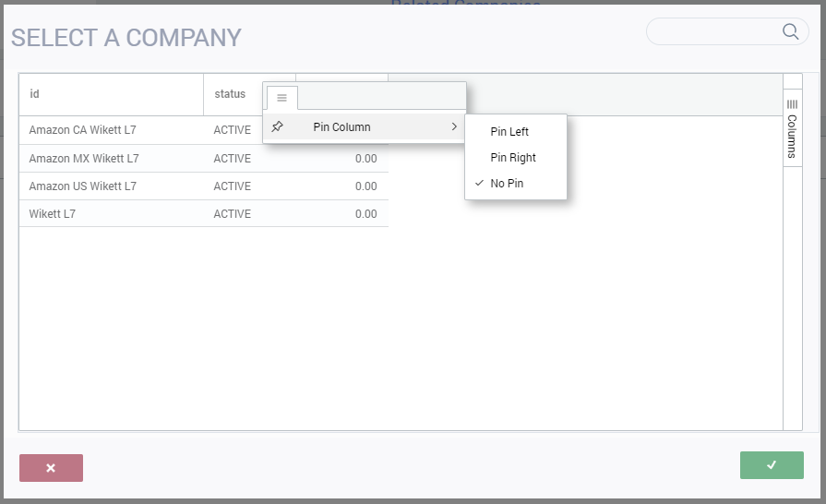Select the Amazon MX Wikett L7 row
The width and height of the screenshot is (826, 504).
pos(203,159)
